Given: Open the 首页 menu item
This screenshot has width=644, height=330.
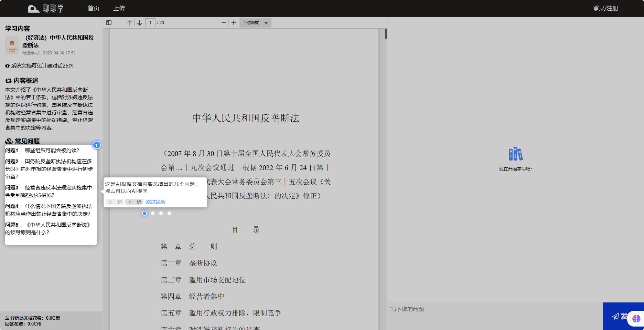Looking at the screenshot, I should [x=93, y=8].
